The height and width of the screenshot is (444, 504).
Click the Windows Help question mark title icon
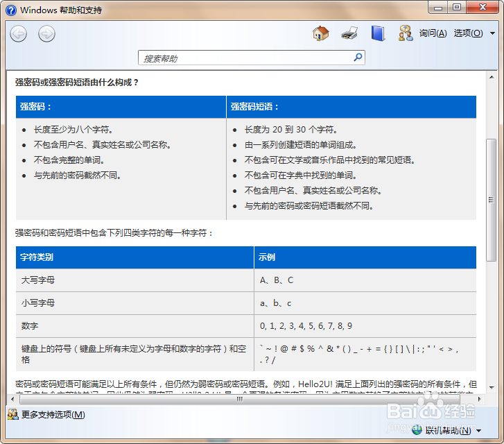point(11,10)
